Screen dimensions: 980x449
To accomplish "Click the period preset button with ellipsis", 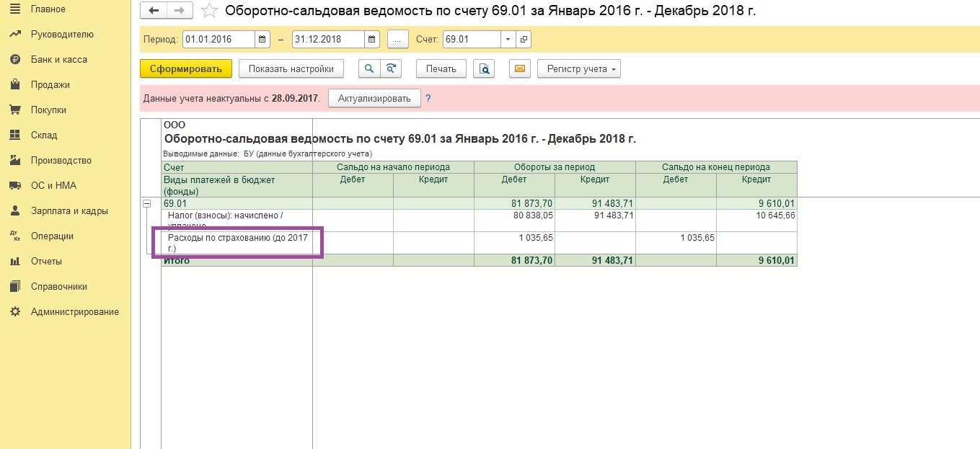I will 397,39.
